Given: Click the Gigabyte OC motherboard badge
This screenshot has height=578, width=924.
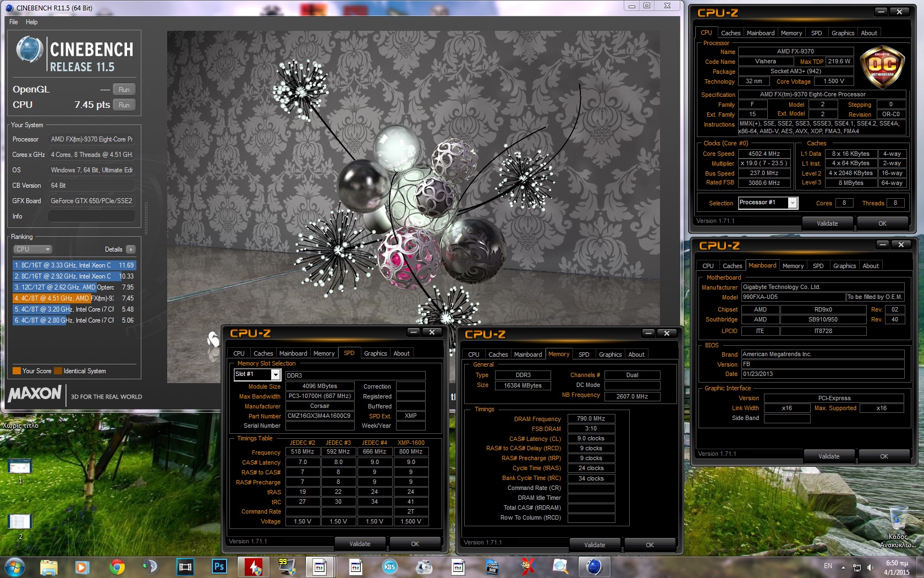Looking at the screenshot, I should (x=882, y=67).
